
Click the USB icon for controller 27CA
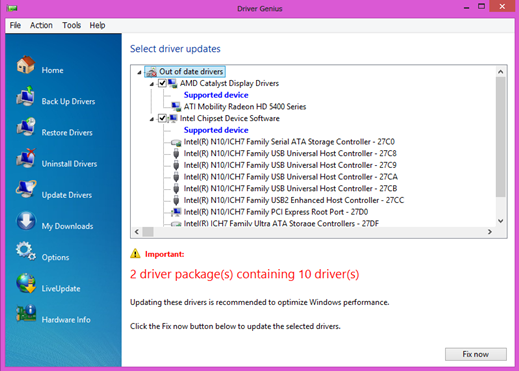pyautogui.click(x=176, y=177)
